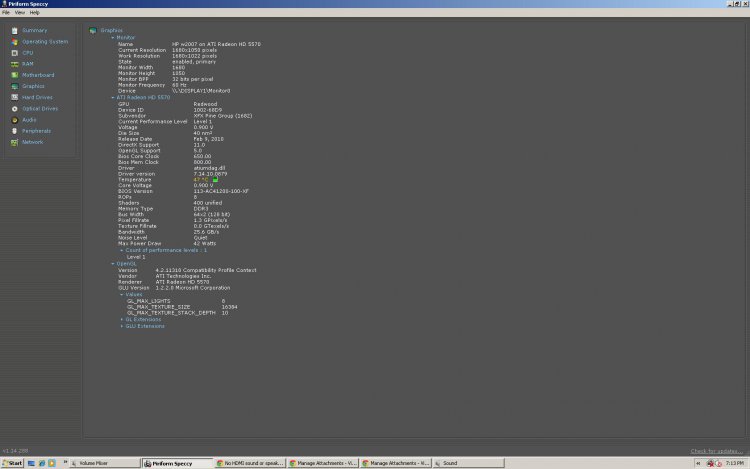Open the Help menu
The image size is (750, 469).
coord(34,13)
